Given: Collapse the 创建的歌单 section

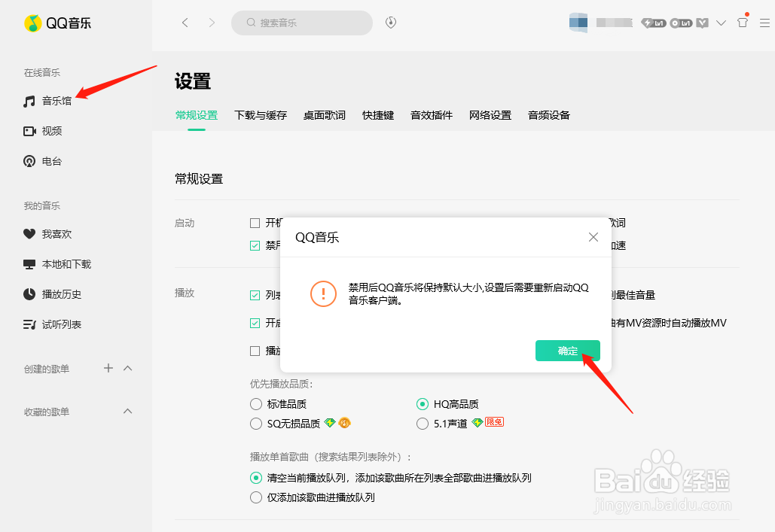Looking at the screenshot, I should [128, 368].
